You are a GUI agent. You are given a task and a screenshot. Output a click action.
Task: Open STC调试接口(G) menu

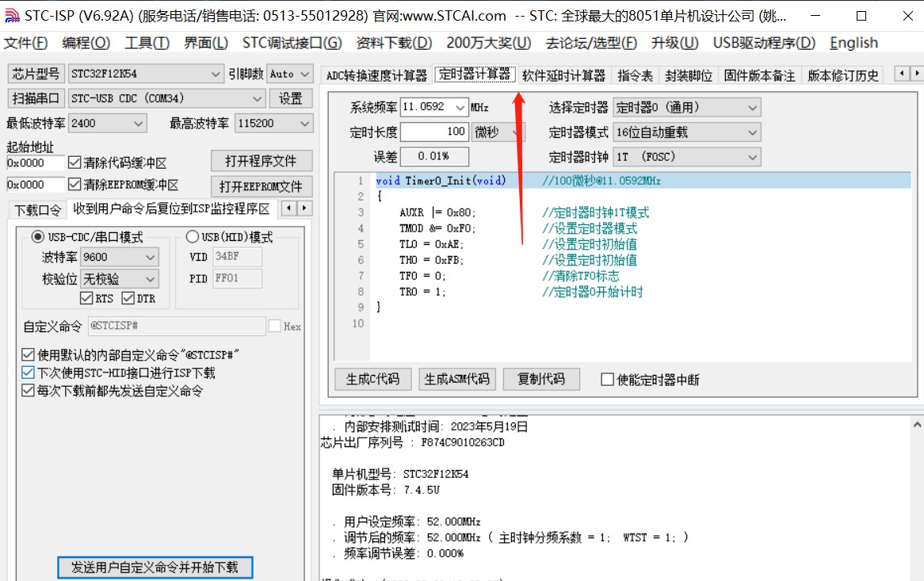(x=292, y=43)
